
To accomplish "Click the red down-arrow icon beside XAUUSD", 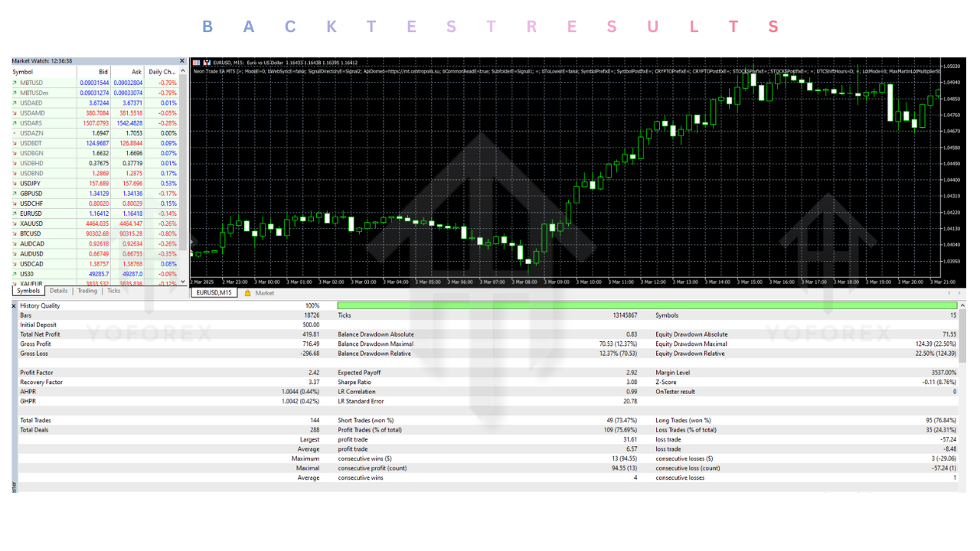I will point(13,223).
